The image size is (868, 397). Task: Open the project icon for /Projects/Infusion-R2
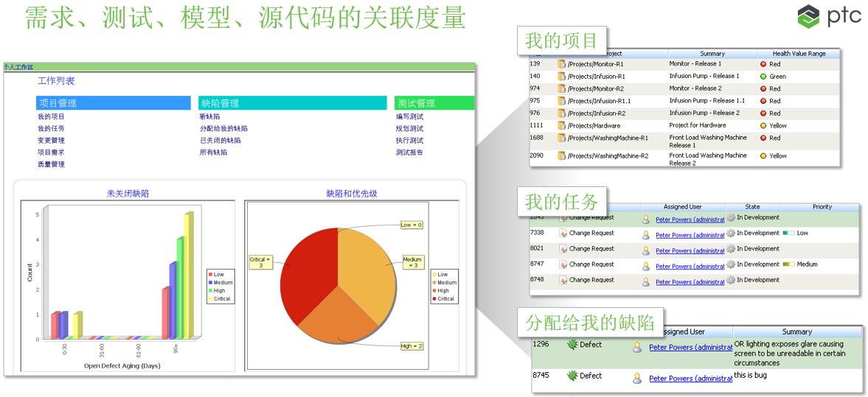(561, 113)
